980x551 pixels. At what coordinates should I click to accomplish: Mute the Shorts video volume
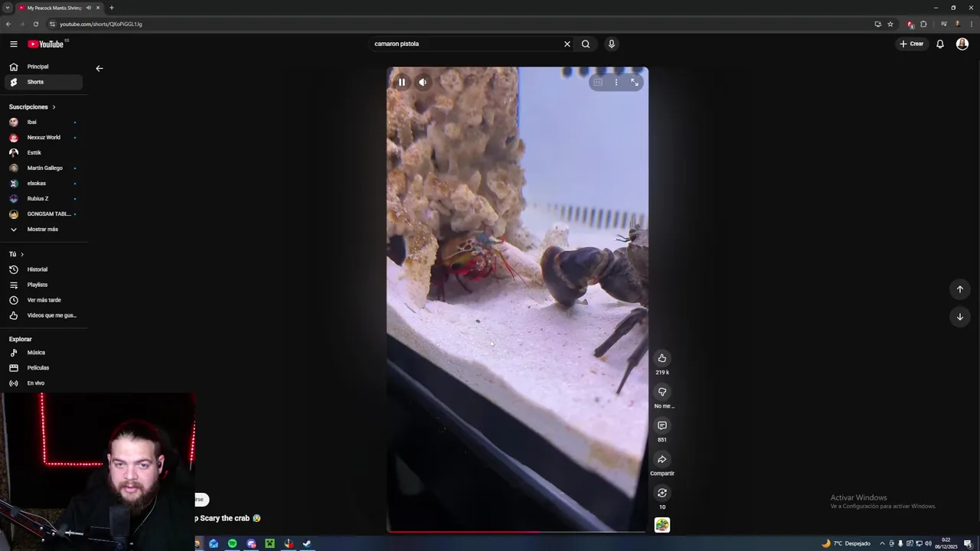pos(423,82)
